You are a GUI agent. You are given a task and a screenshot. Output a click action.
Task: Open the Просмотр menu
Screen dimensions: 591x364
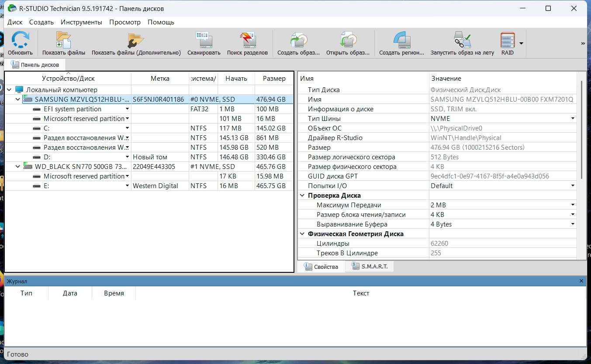pos(125,22)
